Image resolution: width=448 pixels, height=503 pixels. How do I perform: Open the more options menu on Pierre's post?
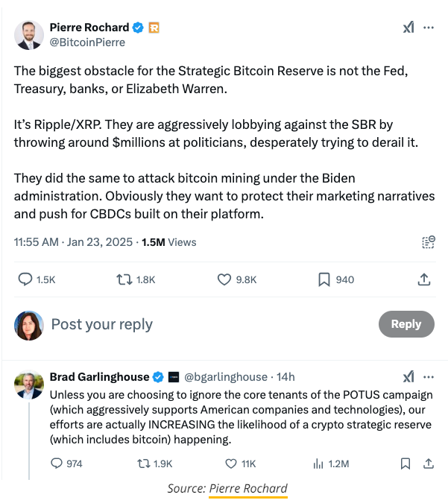coord(429,28)
